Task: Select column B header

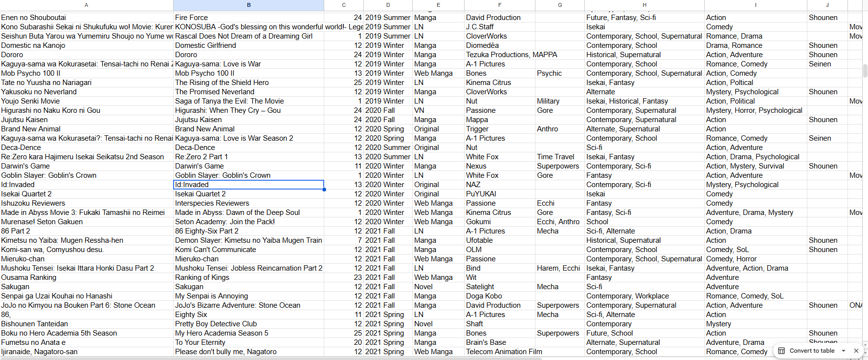Action: [248, 5]
